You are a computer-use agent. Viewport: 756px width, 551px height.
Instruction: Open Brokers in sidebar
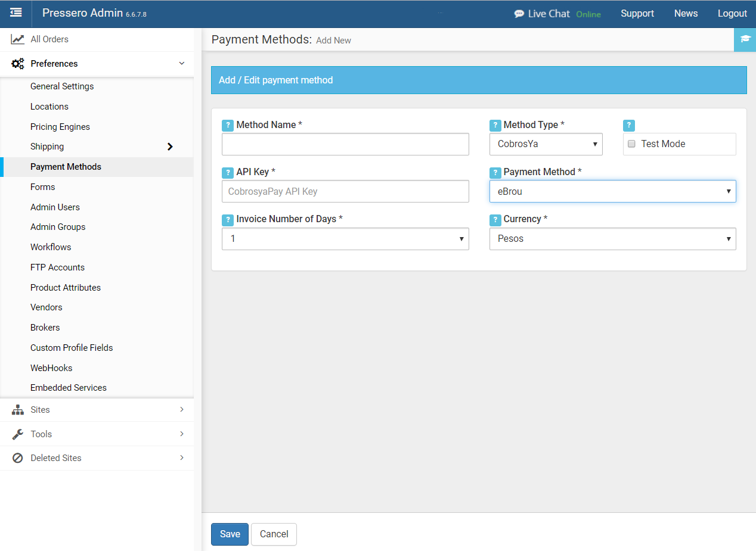[x=45, y=328]
